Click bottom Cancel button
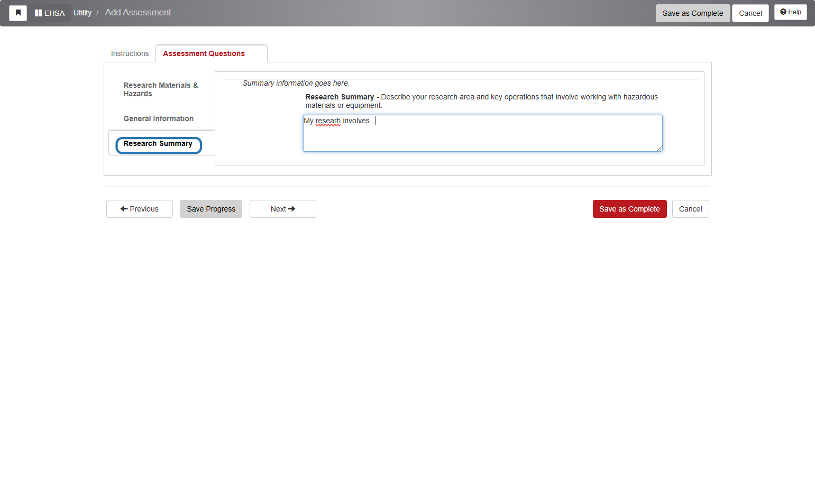815x504 pixels. (x=690, y=209)
